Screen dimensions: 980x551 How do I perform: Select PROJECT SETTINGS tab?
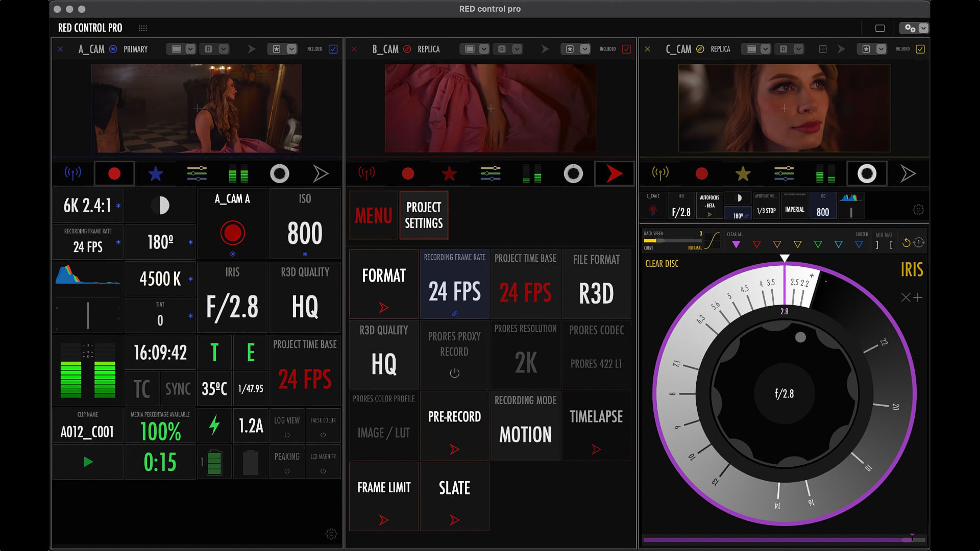(x=424, y=215)
